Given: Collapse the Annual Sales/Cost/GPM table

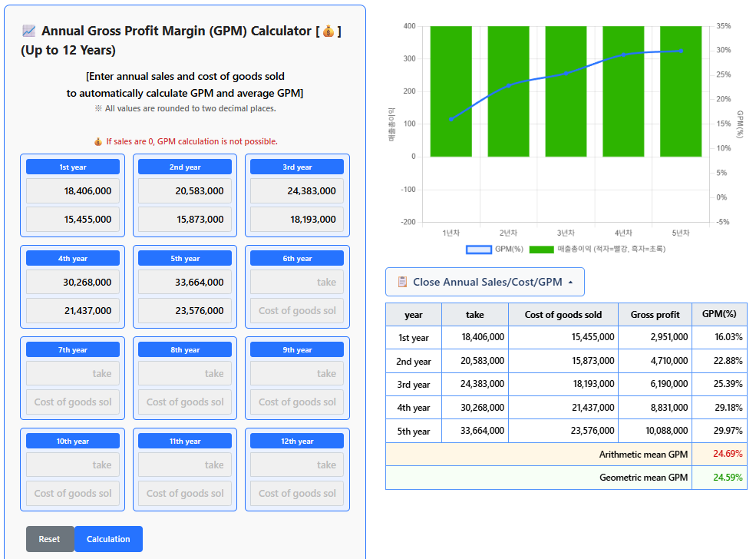Looking at the screenshot, I should [487, 282].
